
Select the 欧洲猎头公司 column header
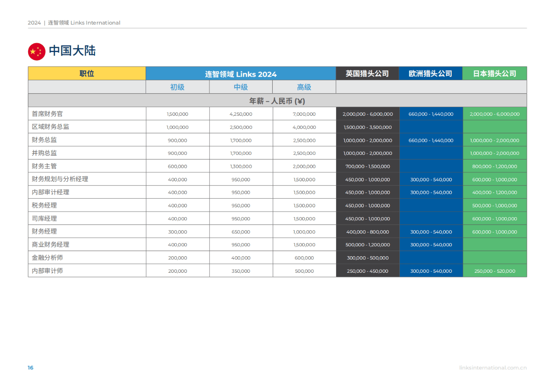click(431, 73)
